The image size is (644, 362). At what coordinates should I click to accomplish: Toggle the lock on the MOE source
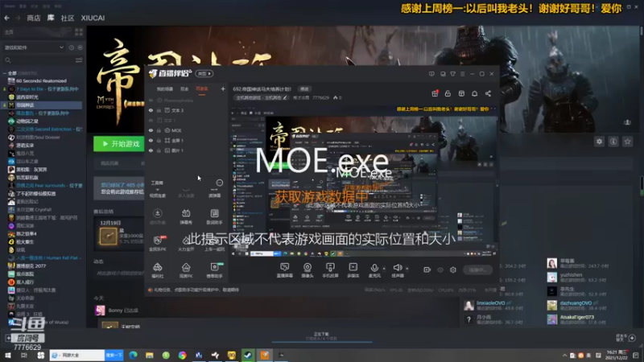[x=159, y=130]
